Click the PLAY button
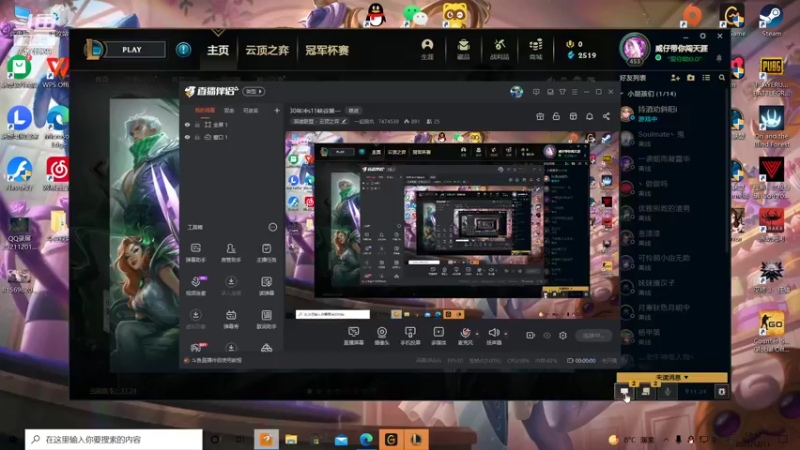Screen dimensions: 800x450 tap(132, 49)
